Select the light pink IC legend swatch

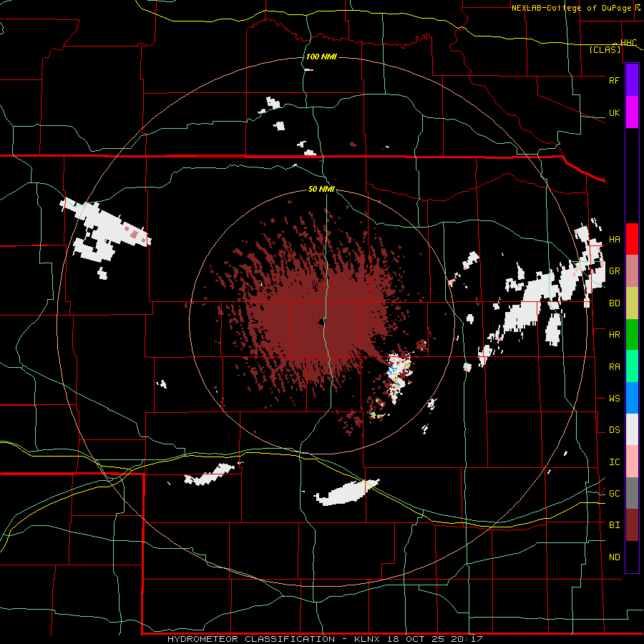click(632, 462)
